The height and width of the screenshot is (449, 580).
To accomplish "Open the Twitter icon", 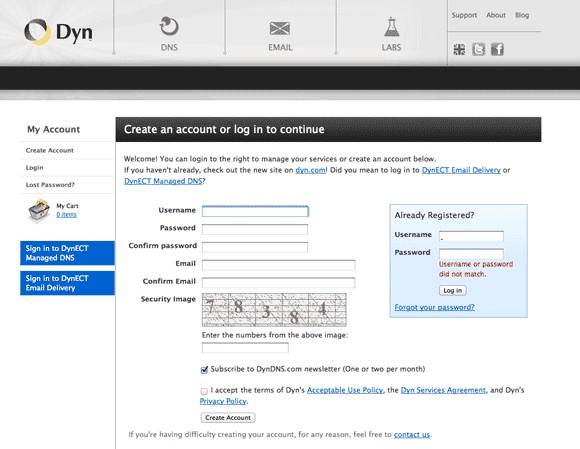I will tap(479, 49).
